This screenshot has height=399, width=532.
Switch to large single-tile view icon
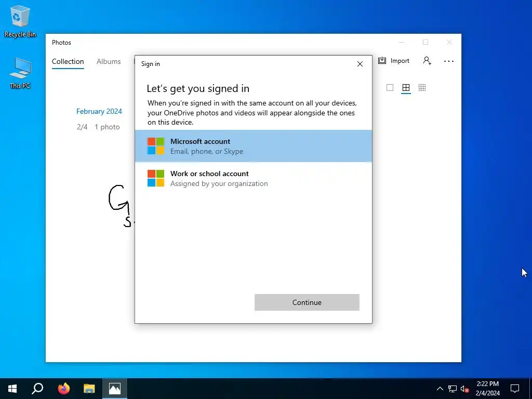pos(390,87)
